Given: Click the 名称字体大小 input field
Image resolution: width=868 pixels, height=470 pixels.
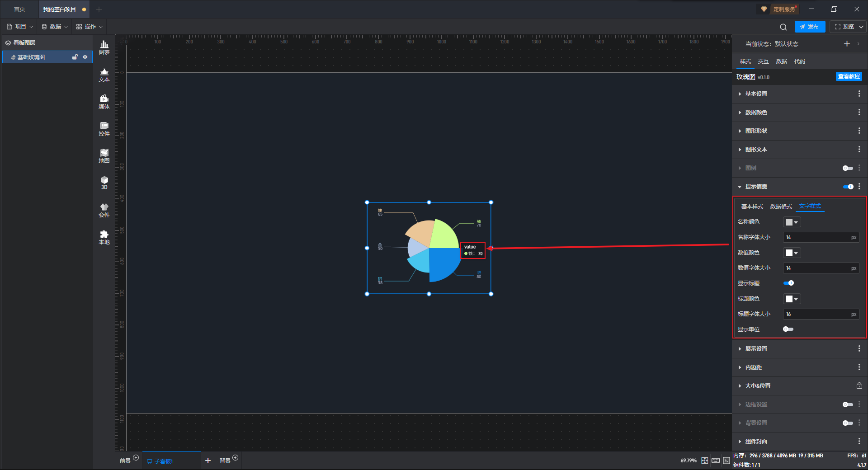Looking at the screenshot, I should pos(821,237).
